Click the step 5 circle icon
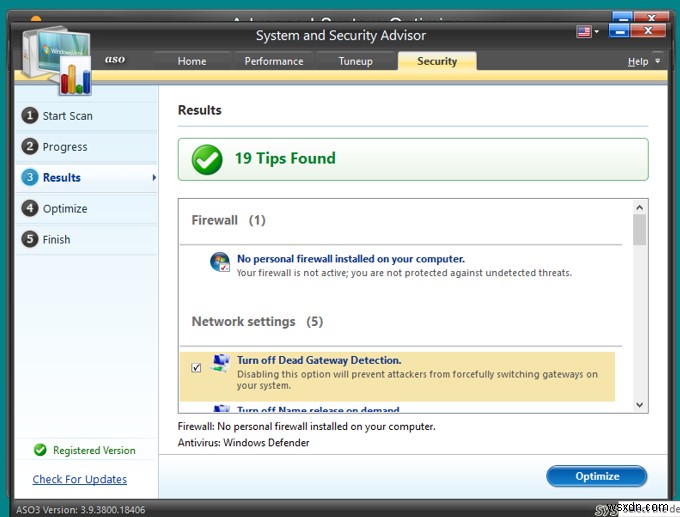This screenshot has height=517, width=680. (x=29, y=239)
